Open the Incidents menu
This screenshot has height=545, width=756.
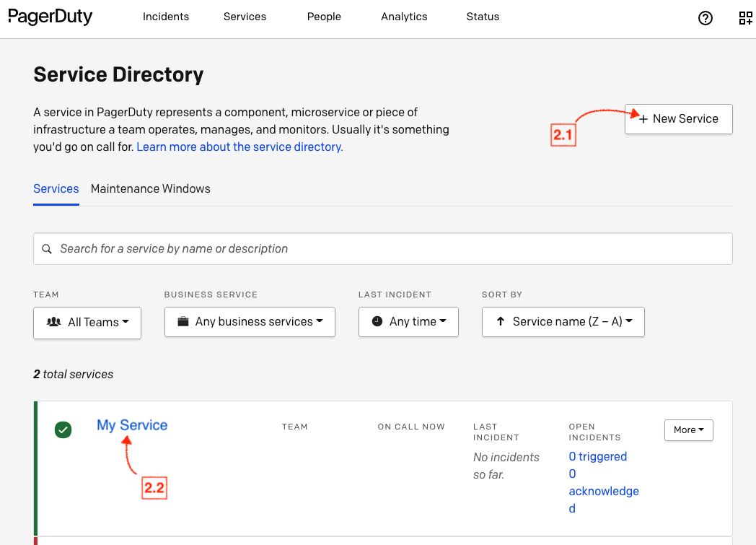tap(166, 17)
